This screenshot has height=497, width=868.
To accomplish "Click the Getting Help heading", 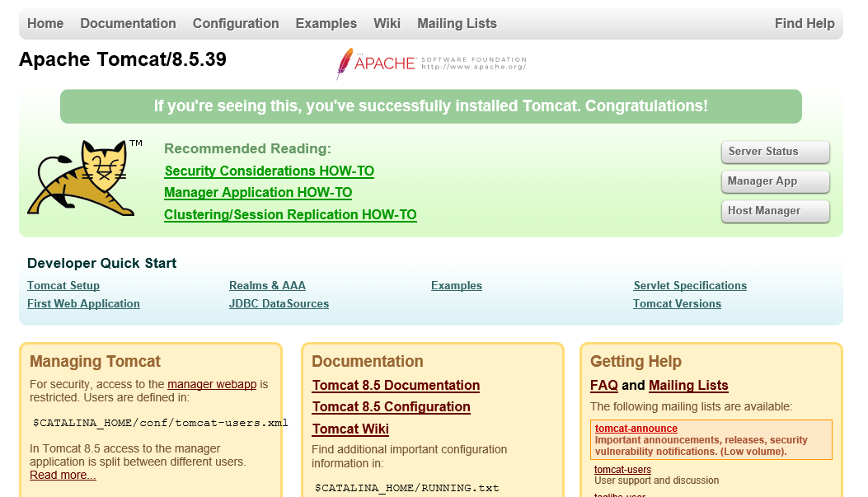I will (636, 361).
